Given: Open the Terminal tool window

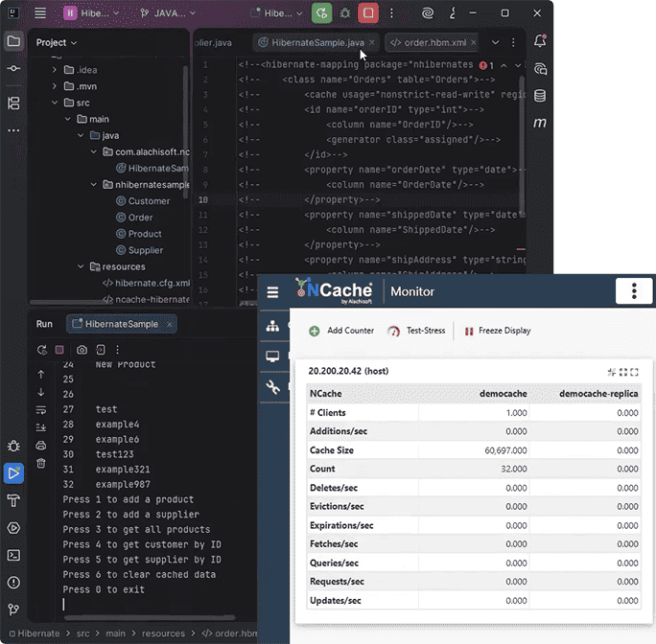Looking at the screenshot, I should pyautogui.click(x=13, y=555).
